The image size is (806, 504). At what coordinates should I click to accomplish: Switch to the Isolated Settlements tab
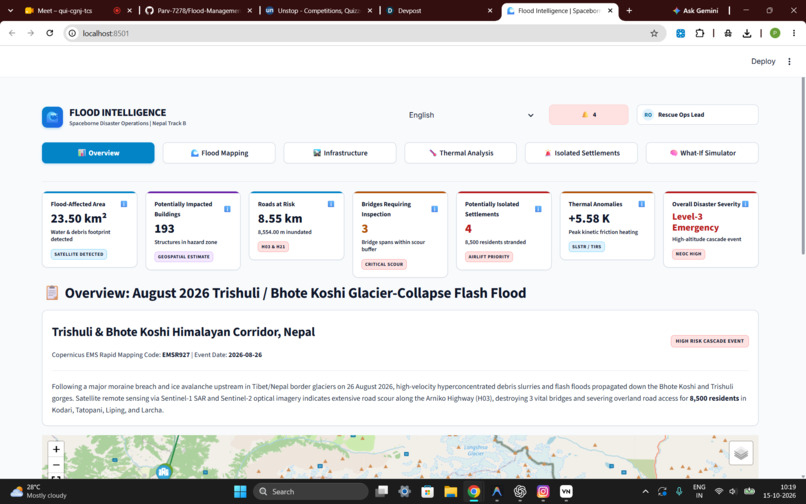click(581, 153)
